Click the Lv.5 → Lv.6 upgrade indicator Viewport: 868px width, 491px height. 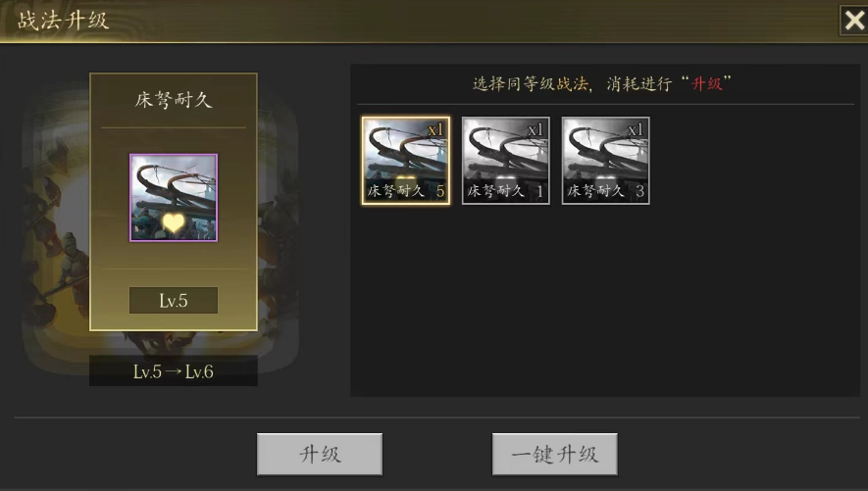174,371
